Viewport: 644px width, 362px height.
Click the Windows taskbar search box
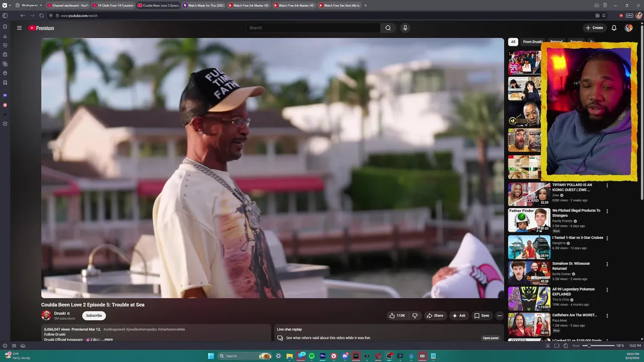[x=245, y=356]
